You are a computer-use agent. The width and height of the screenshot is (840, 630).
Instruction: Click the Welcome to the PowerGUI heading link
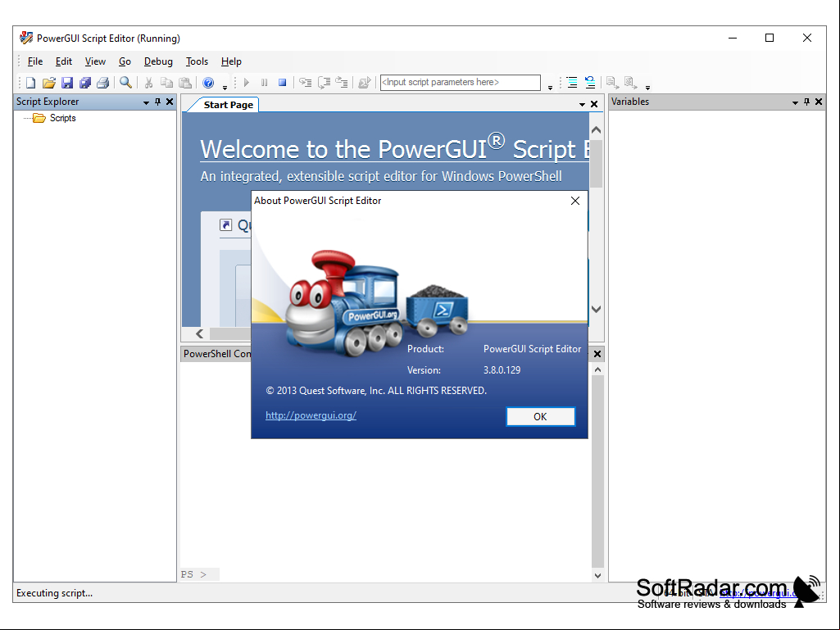(395, 149)
